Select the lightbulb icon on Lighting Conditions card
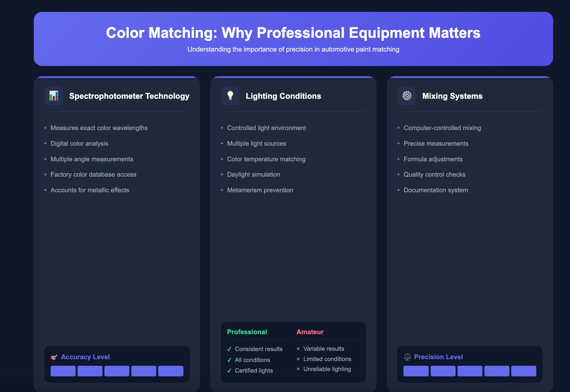The width and height of the screenshot is (570, 392). [230, 96]
